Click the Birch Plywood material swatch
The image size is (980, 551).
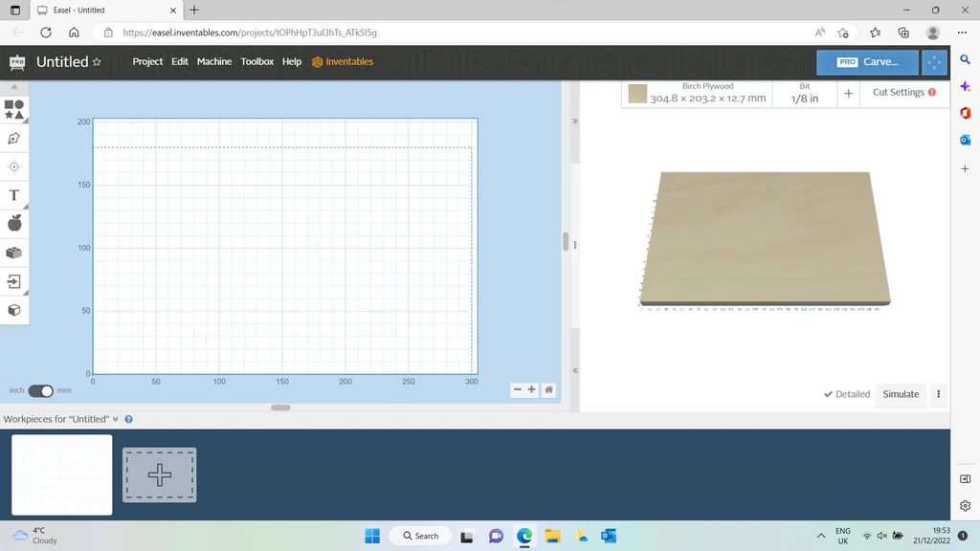click(639, 92)
